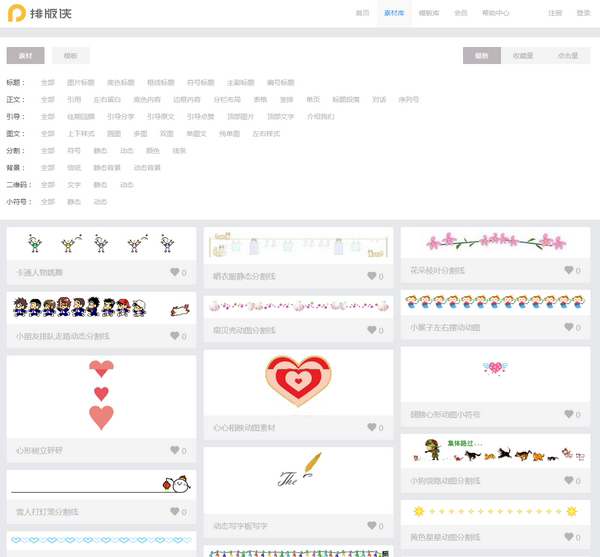Screen dimensions: 600x557
Task: Sort by 收藏量
Action: 523,55
